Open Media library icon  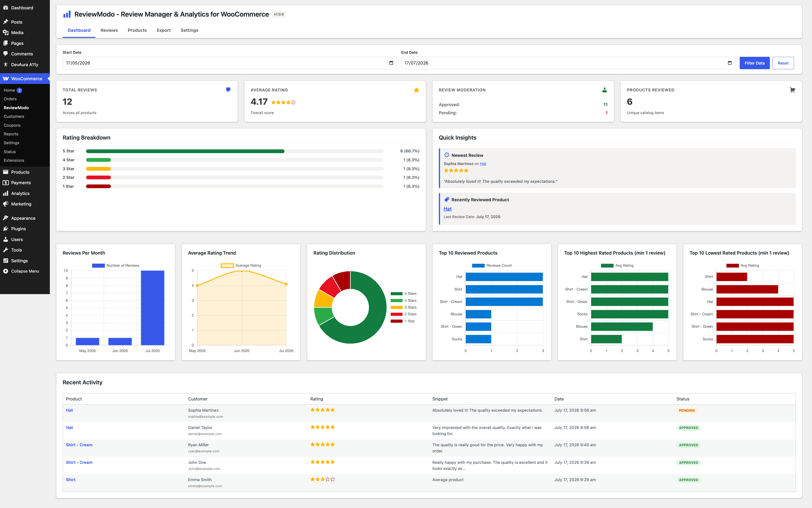coord(6,32)
